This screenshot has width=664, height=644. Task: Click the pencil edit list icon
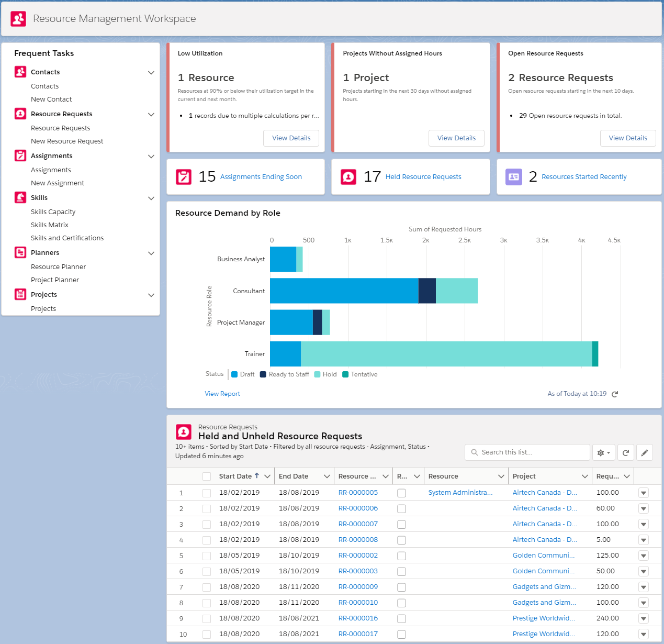coord(645,452)
